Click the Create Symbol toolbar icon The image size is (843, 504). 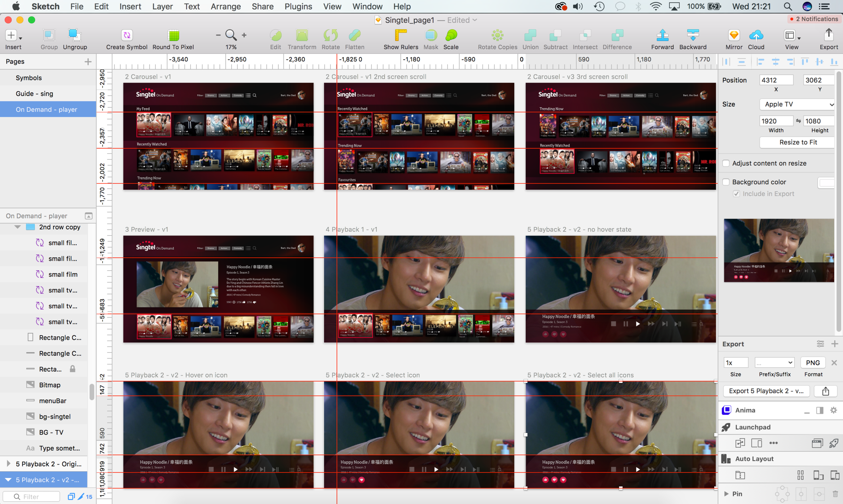tap(126, 35)
